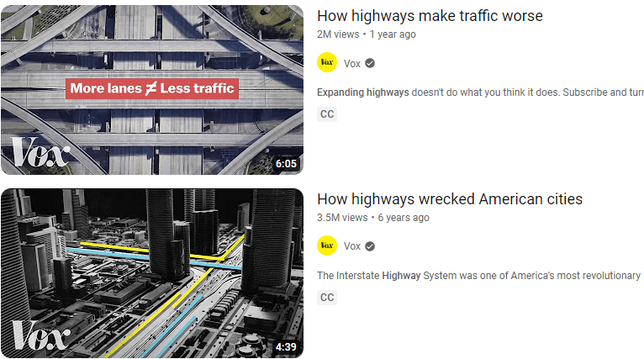Click the 3D city model thumbnail
The width and height of the screenshot is (644, 359).
[x=152, y=273]
